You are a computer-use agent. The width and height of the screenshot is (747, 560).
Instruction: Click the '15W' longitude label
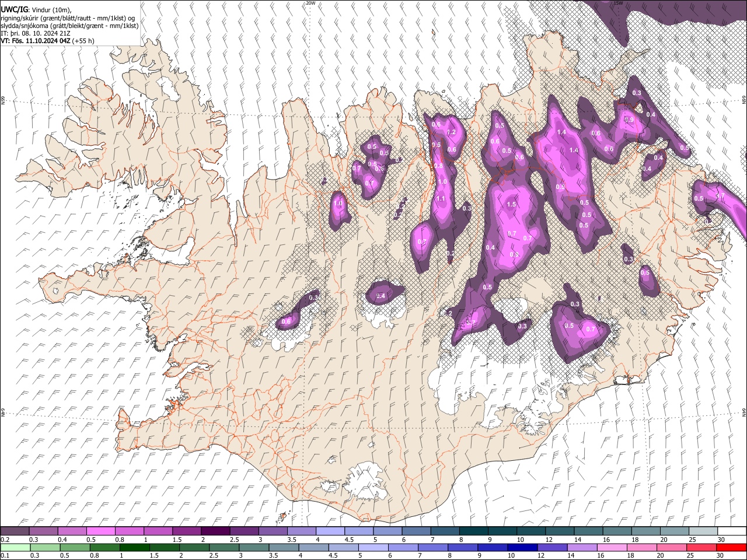[x=618, y=3]
